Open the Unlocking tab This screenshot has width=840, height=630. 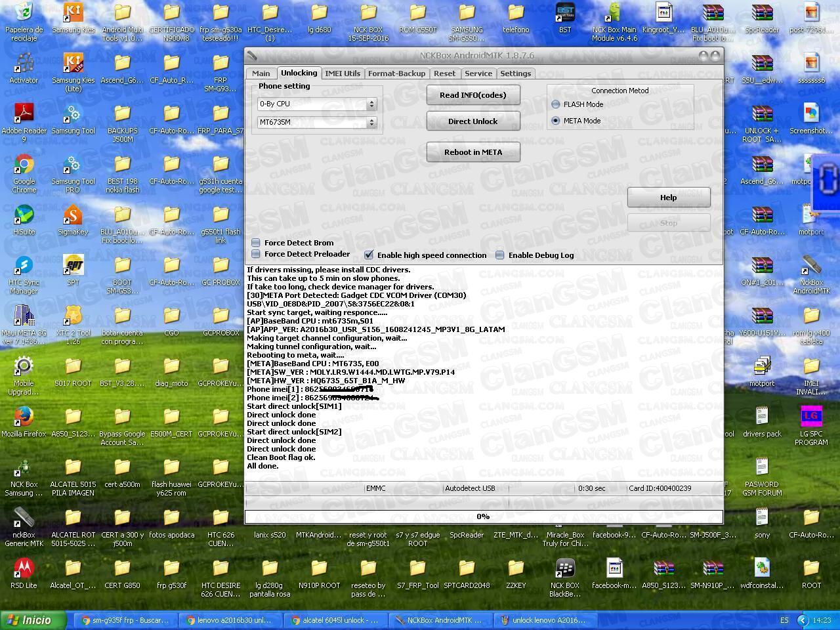[299, 73]
